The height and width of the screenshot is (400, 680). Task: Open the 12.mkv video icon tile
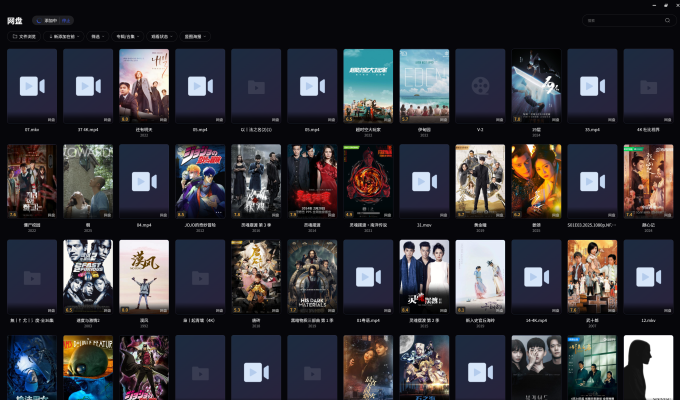648,277
